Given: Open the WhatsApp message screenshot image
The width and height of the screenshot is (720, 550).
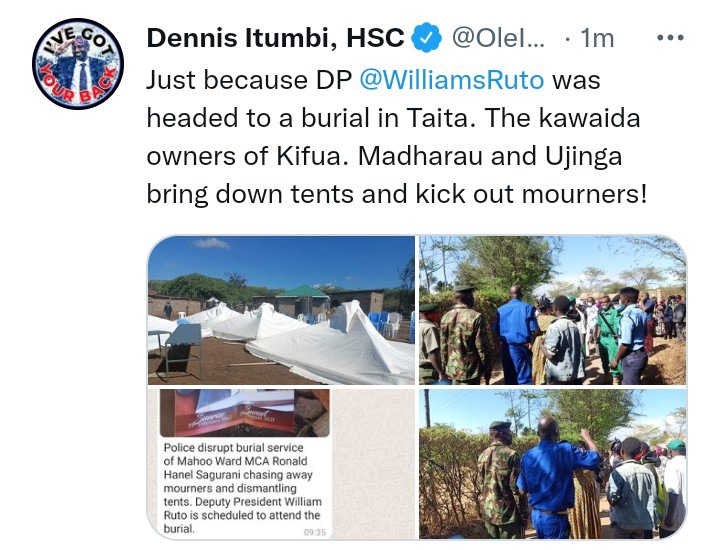Looking at the screenshot, I should click(281, 464).
